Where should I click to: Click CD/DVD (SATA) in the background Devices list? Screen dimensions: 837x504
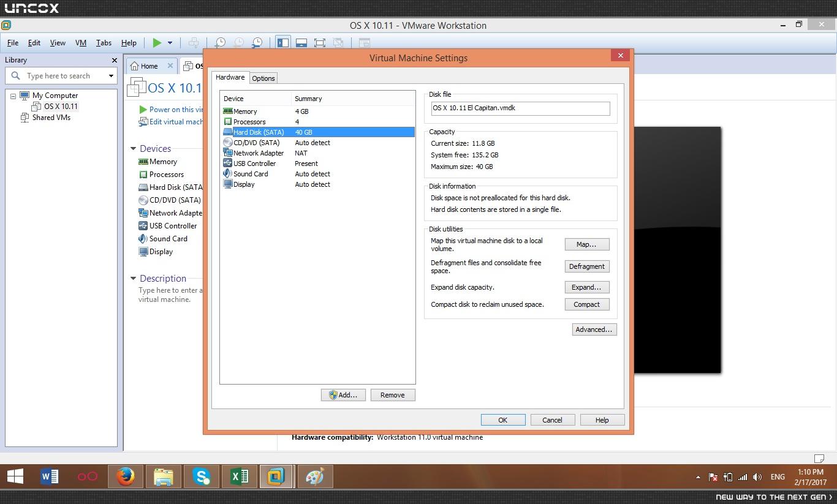coord(175,200)
